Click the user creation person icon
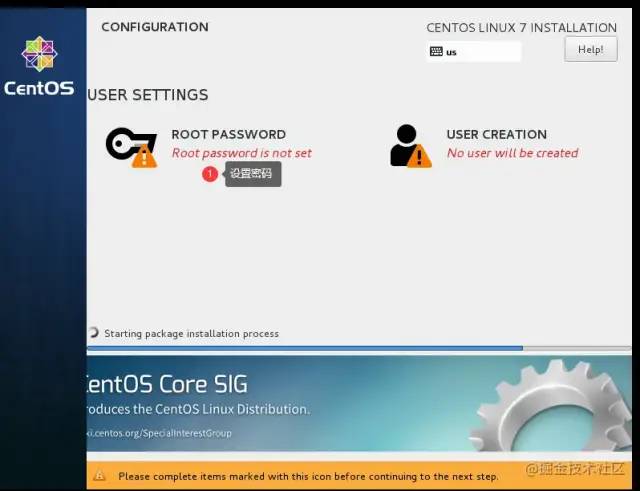Image resolution: width=640 pixels, height=491 pixels. (x=410, y=146)
